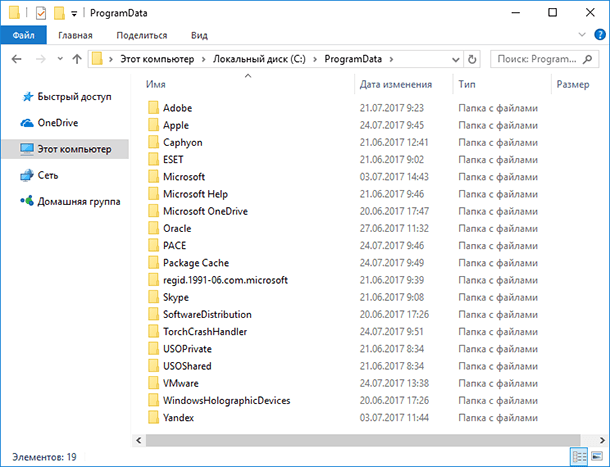Viewport: 610px width, 467px height.
Task: Select the Oracle folder icon
Action: point(154,228)
